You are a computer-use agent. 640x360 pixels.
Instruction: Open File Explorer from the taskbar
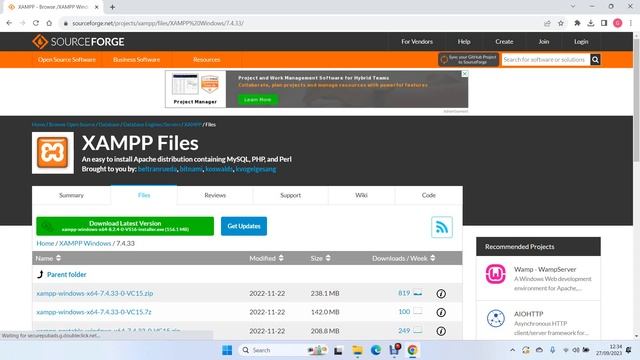click(357, 350)
